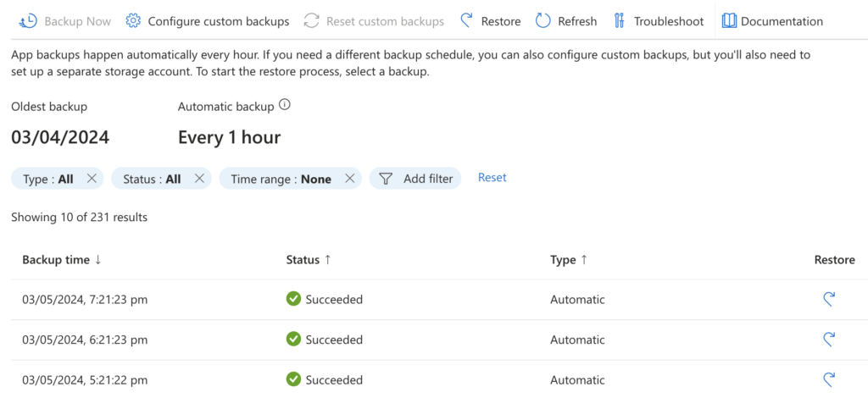Open the Status: All filter pill

tap(152, 179)
